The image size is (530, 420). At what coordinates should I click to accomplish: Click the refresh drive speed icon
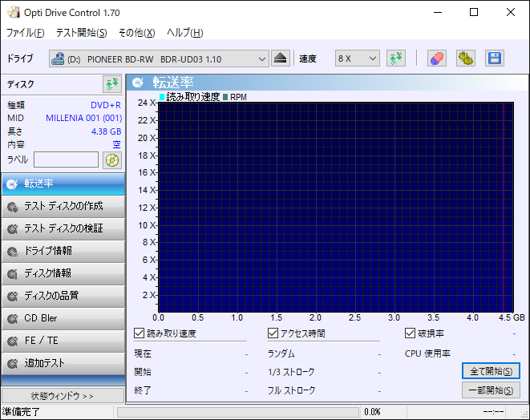(396, 59)
